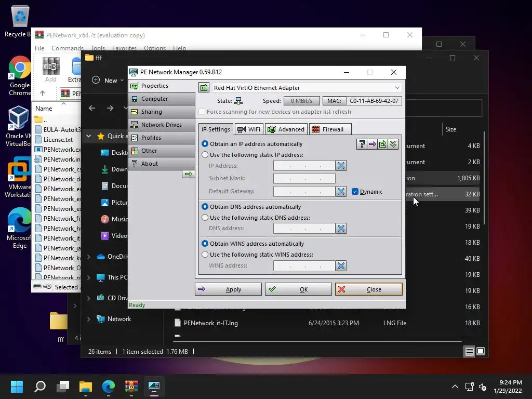Open Windows Start menu

(x=17, y=386)
